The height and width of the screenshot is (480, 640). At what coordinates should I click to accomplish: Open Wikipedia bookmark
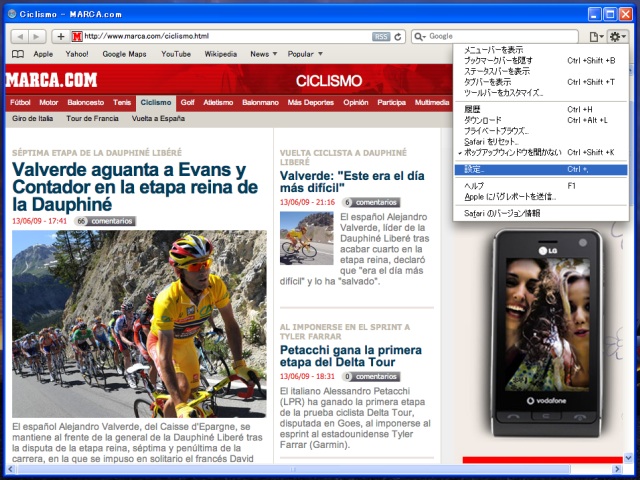pyautogui.click(x=220, y=54)
